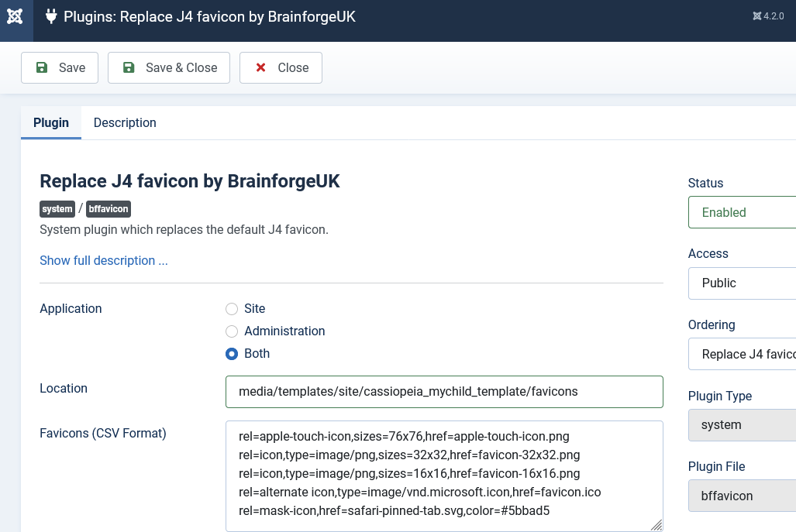
Task: Click the 'Location' field label
Action: pos(64,388)
